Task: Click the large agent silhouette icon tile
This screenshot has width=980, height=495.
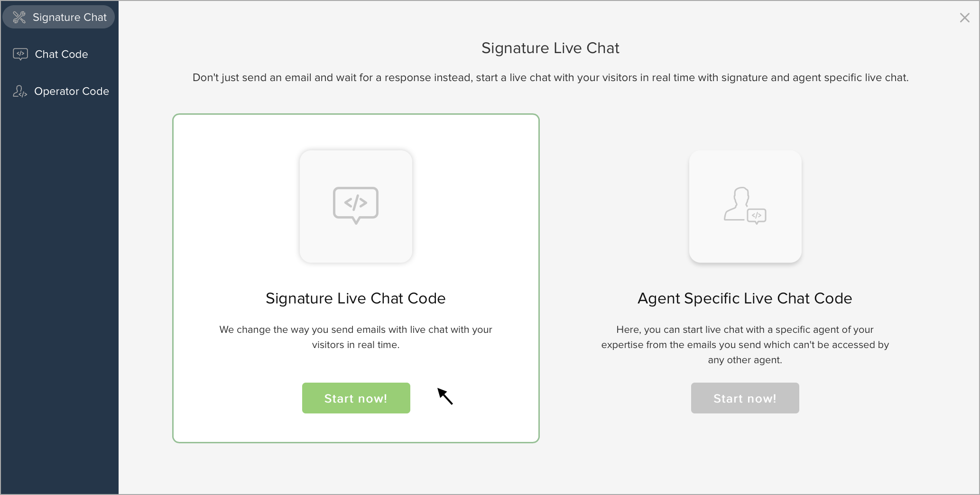Action: 745,206
